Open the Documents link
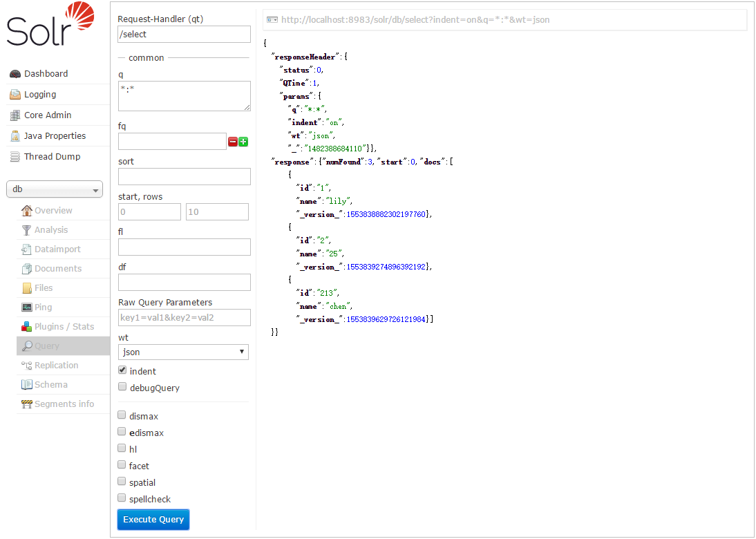Screen dimensions: 756x539 [x=58, y=269]
